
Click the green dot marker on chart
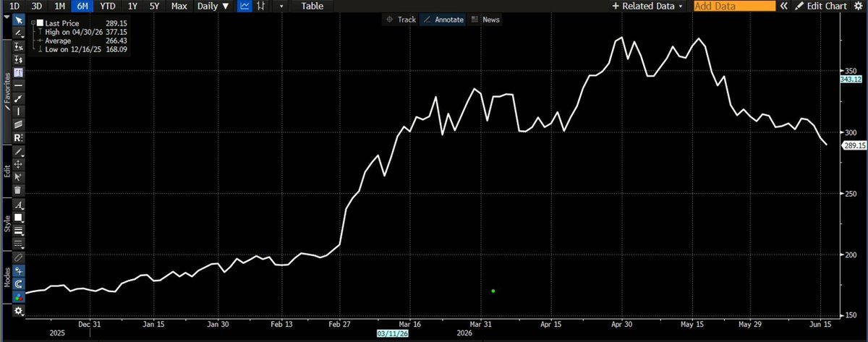[x=493, y=291]
